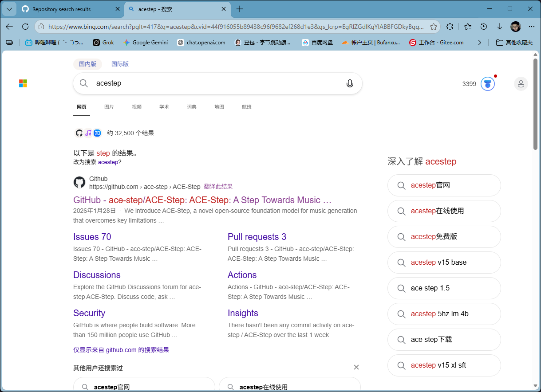
Task: Click the GitHub source icon beside result count
Action: [x=79, y=133]
